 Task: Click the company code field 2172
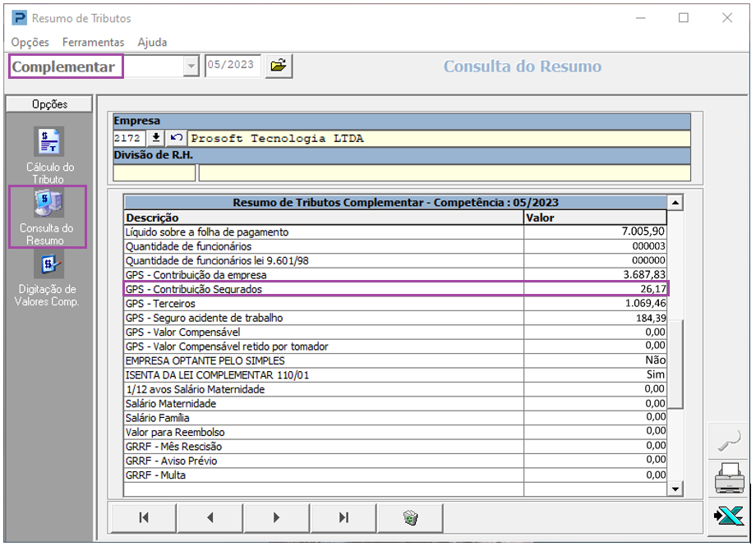(x=129, y=138)
